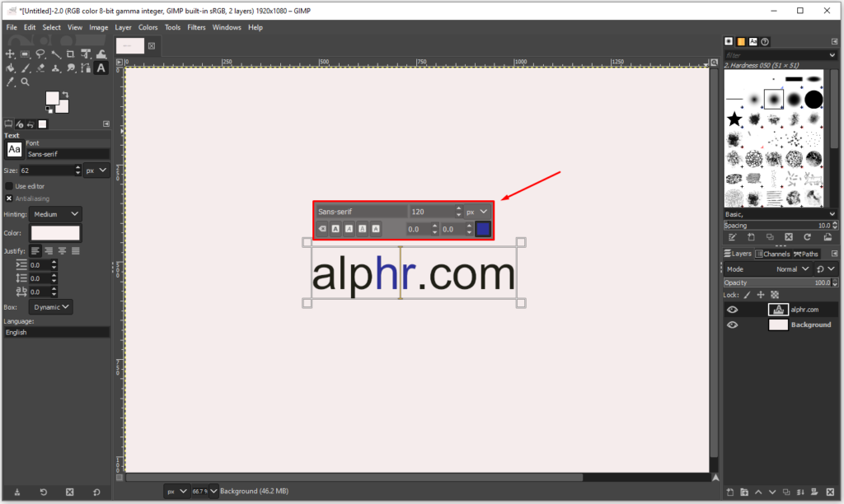Open the Hinting dropdown set to Medium
This screenshot has width=844, height=504.
point(55,213)
